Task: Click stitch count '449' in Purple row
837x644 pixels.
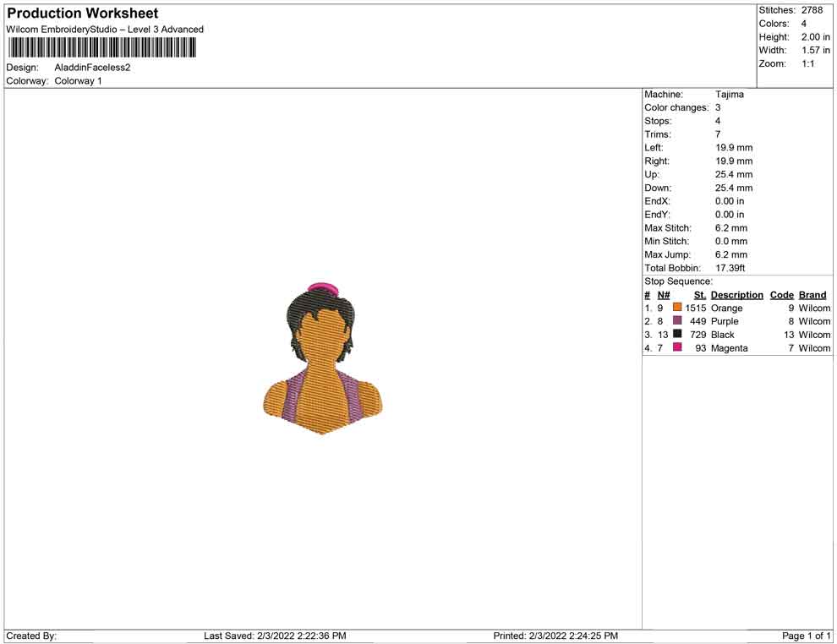Action: tap(698, 322)
